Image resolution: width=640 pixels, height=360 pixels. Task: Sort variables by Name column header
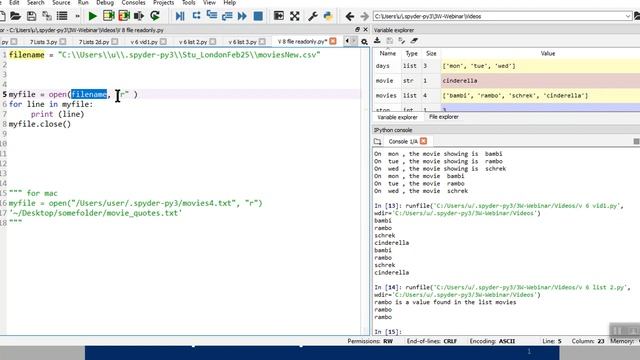pyautogui.click(x=387, y=53)
